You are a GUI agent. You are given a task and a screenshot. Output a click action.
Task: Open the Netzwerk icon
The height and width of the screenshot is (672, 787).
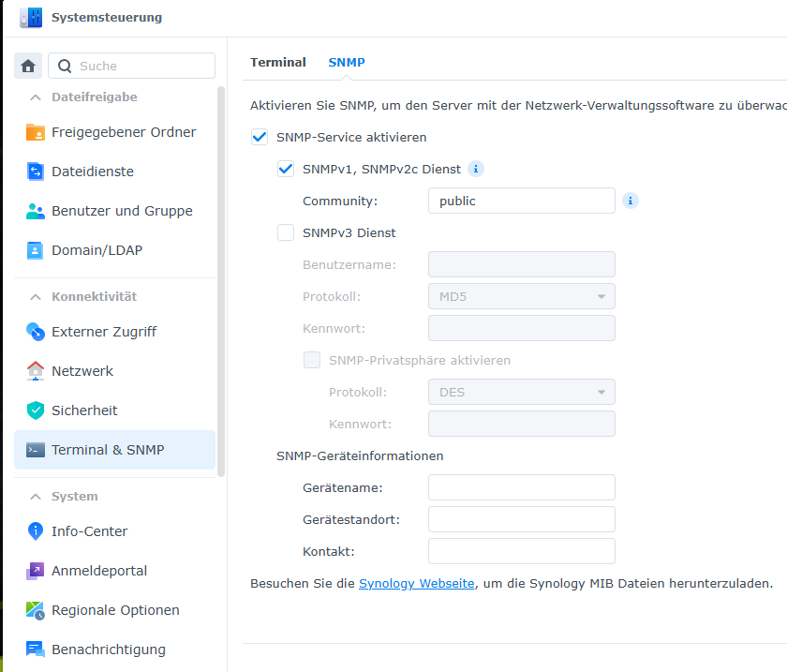(36, 371)
